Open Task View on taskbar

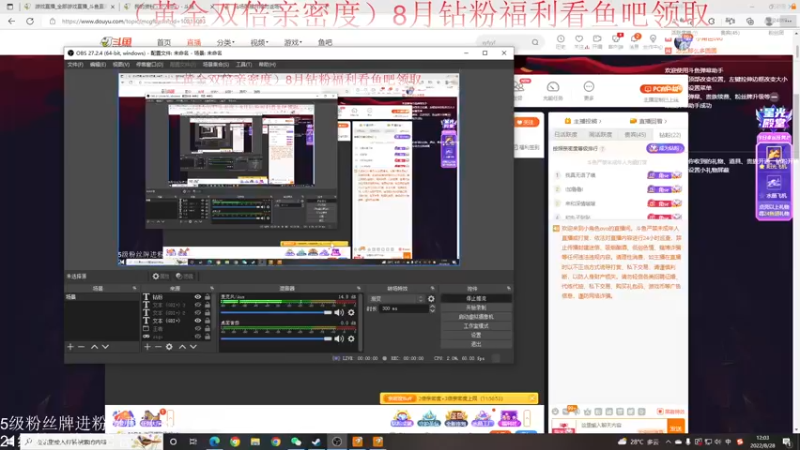click(x=193, y=441)
